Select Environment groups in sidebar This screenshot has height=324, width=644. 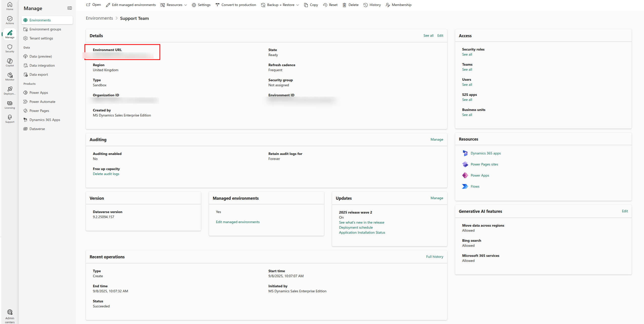pyautogui.click(x=45, y=29)
